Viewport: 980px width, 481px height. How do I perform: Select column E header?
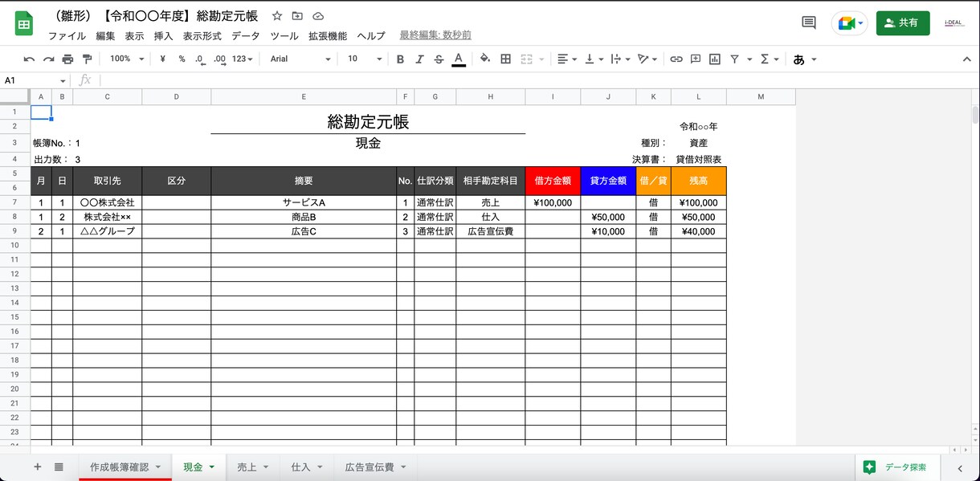[304, 97]
